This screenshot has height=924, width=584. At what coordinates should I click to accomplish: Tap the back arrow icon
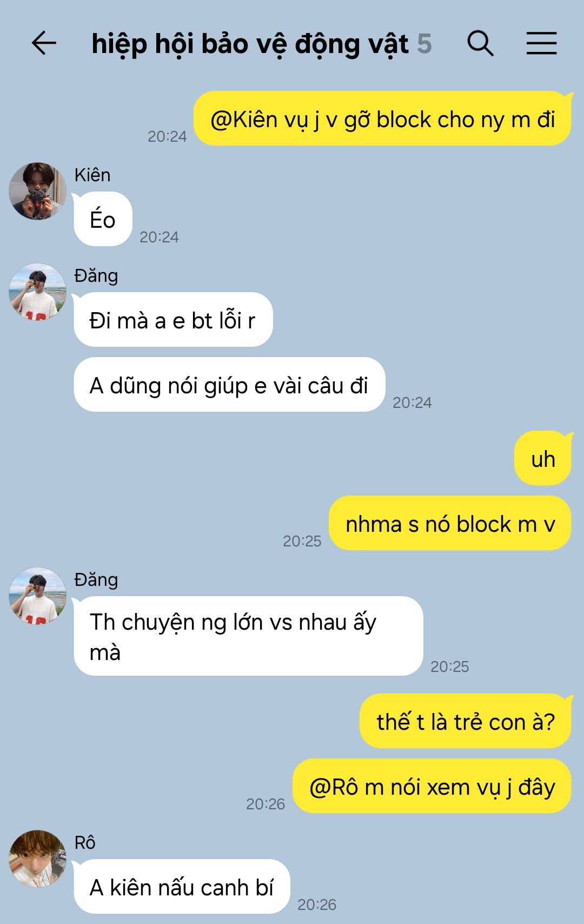pos(44,43)
